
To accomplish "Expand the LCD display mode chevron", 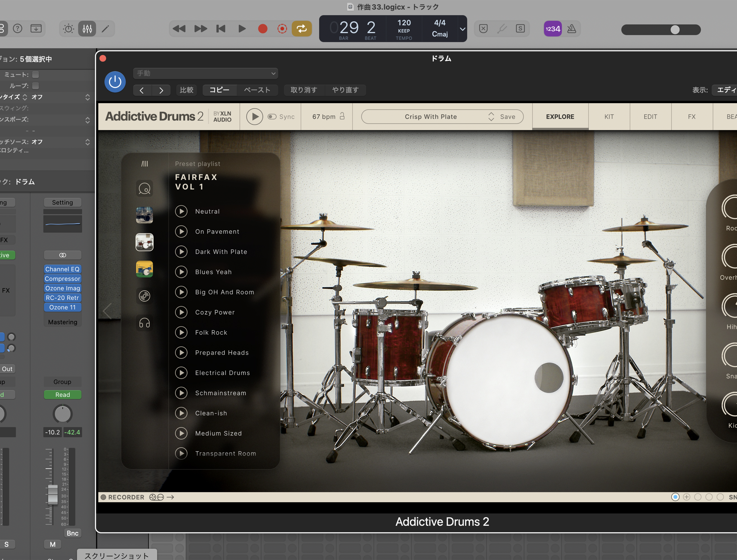I will pyautogui.click(x=462, y=29).
